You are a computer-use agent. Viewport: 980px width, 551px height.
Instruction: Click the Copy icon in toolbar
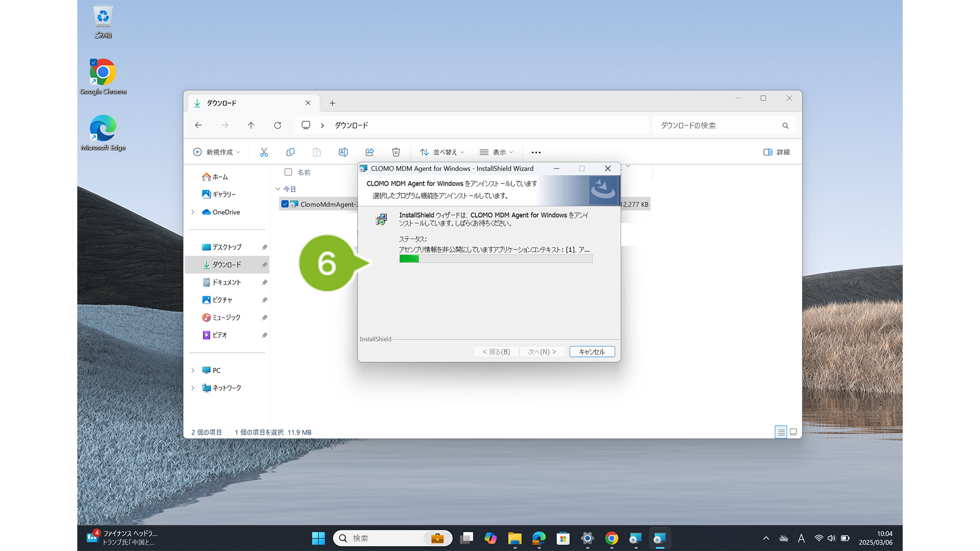click(x=290, y=152)
